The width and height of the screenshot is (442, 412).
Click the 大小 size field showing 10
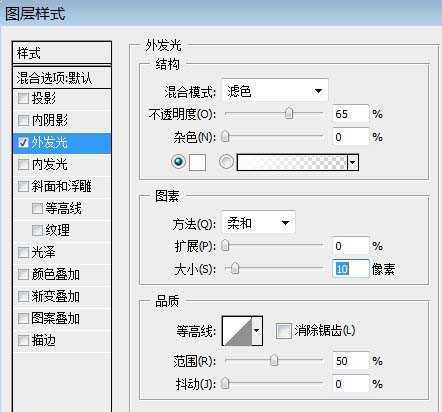tap(351, 269)
